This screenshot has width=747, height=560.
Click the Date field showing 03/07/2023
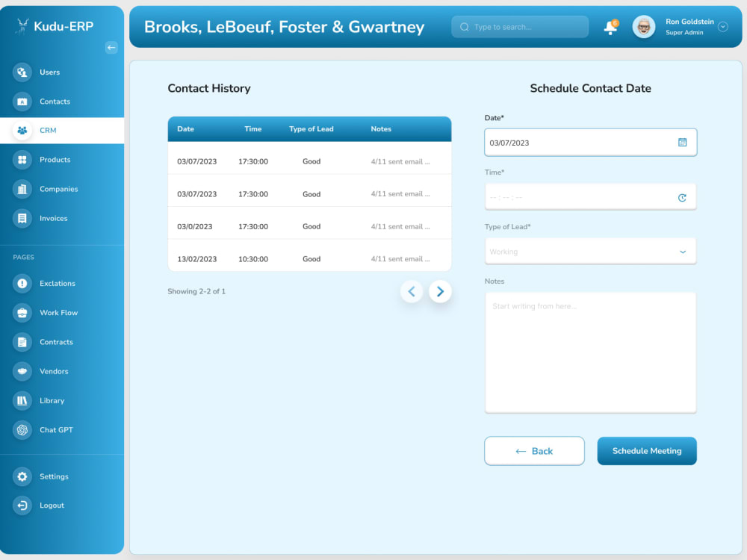[x=590, y=143]
